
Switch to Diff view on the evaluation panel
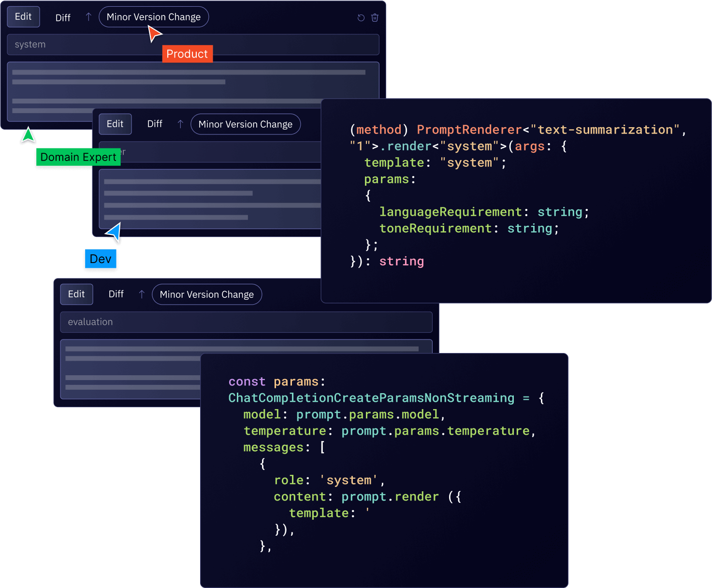pyautogui.click(x=116, y=294)
